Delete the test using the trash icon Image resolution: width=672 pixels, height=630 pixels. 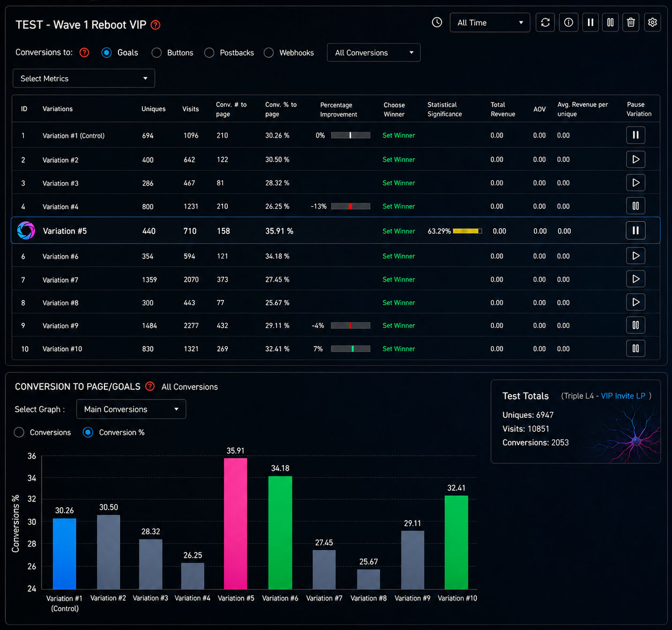pyautogui.click(x=631, y=22)
